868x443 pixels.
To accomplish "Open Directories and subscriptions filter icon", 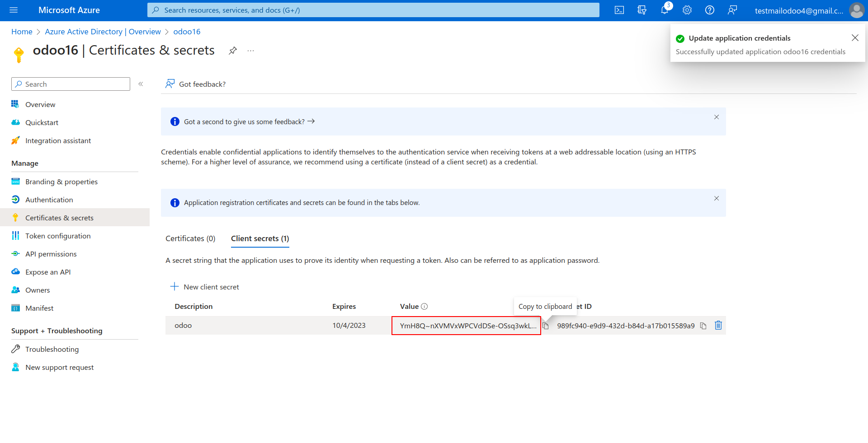I will coord(642,10).
